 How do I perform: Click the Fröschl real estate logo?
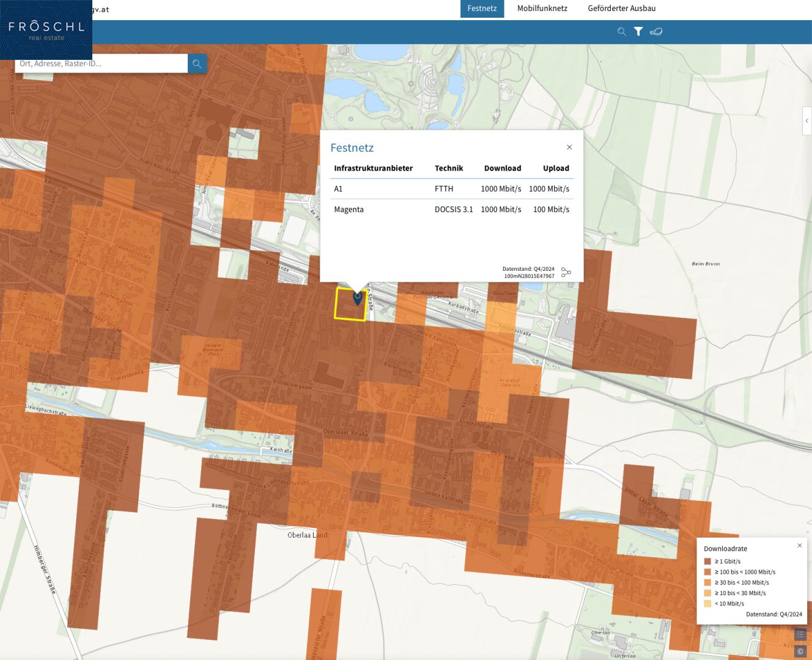click(46, 30)
